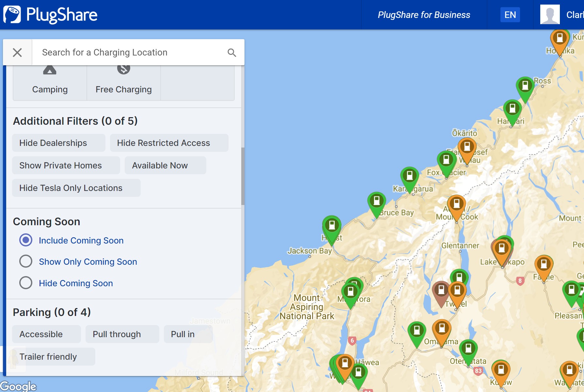Click the PlugShare logo
The height and width of the screenshot is (392, 584).
coord(50,15)
